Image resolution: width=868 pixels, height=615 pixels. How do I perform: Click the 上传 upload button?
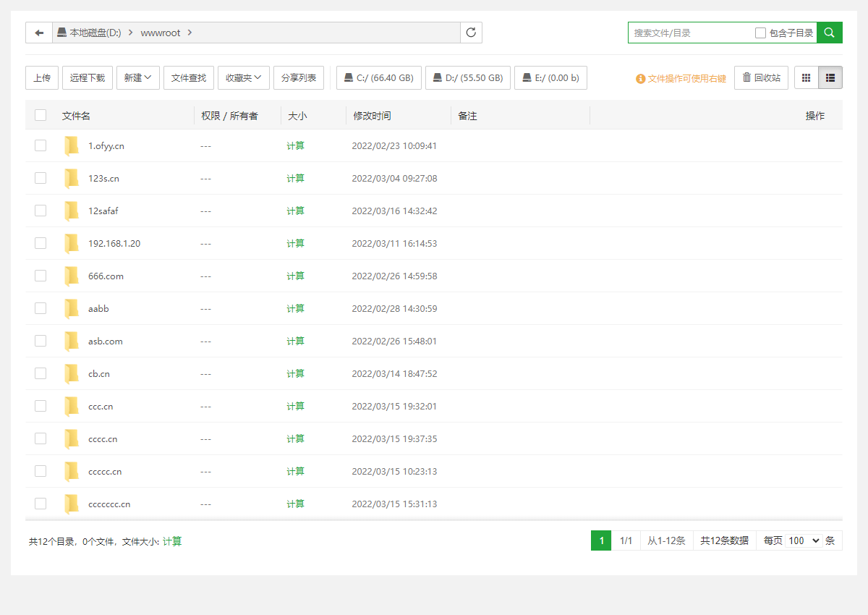click(x=42, y=78)
